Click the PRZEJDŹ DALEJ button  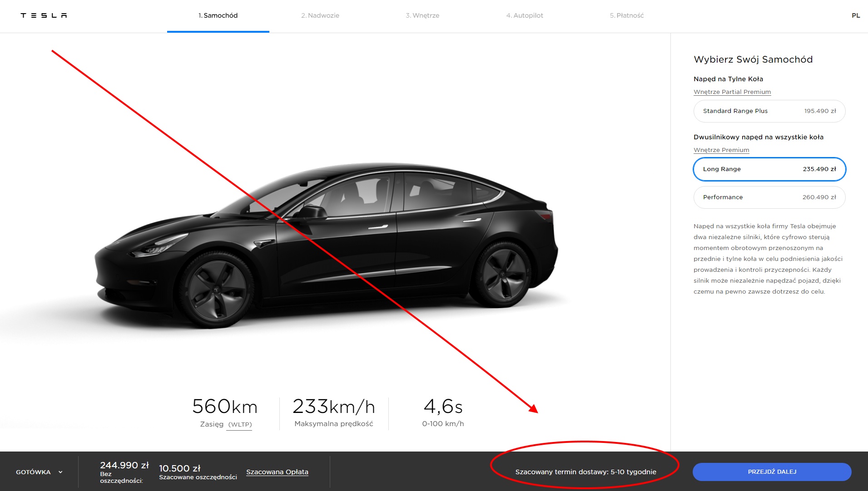point(772,472)
